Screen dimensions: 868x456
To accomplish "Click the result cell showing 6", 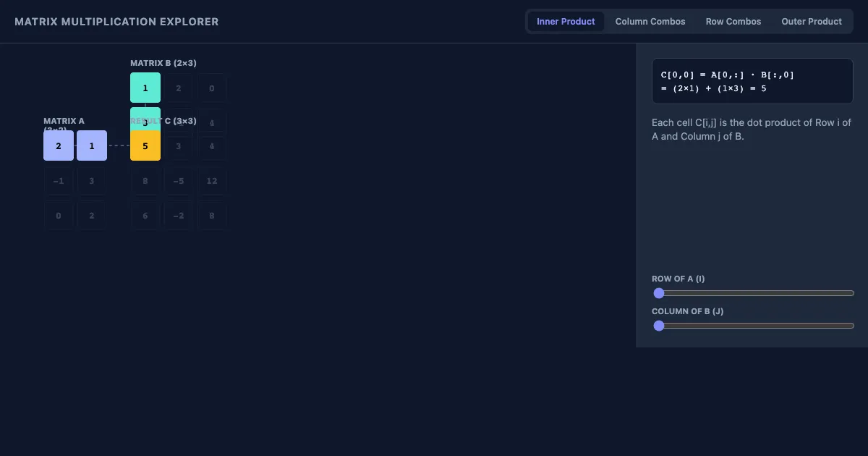I will [x=145, y=216].
